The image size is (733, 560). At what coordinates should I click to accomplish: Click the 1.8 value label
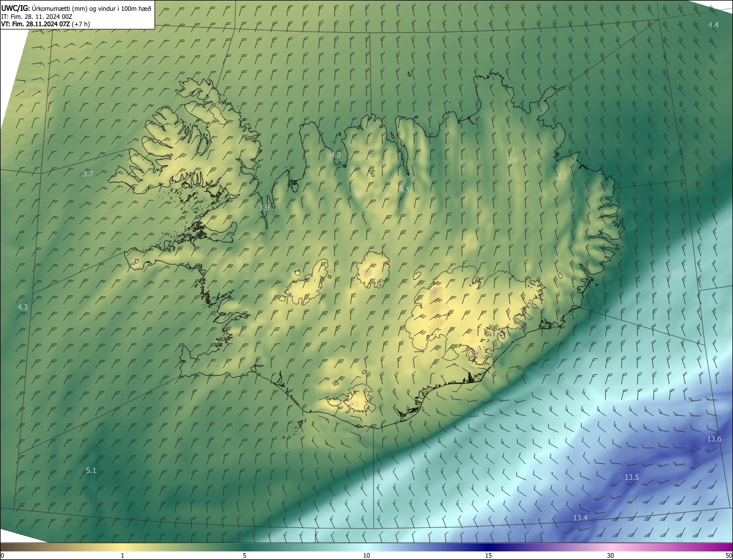pos(358,194)
